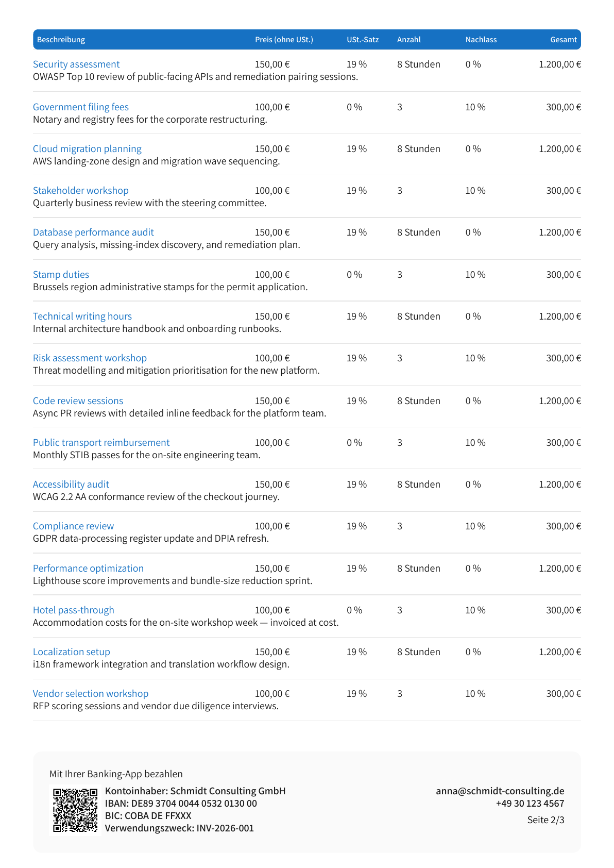Open the Performance optimization link
The image size is (614, 868).
pyautogui.click(x=88, y=569)
